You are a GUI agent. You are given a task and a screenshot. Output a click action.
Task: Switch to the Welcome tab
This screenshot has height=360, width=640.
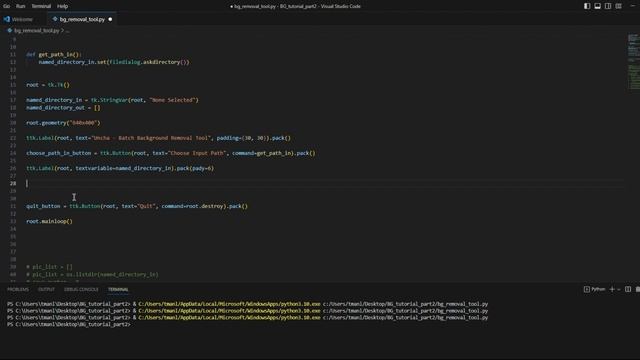(x=22, y=19)
